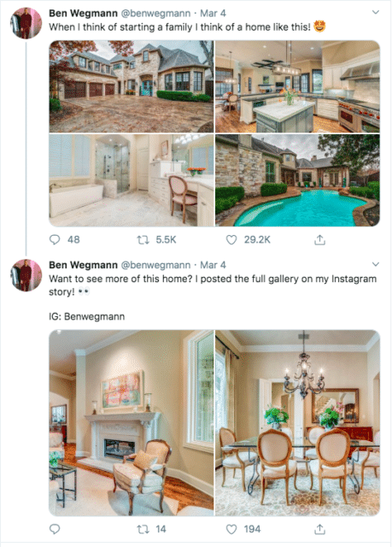Share the second tweet via share icon
Image resolution: width=392 pixels, height=547 pixels.
pos(319,529)
